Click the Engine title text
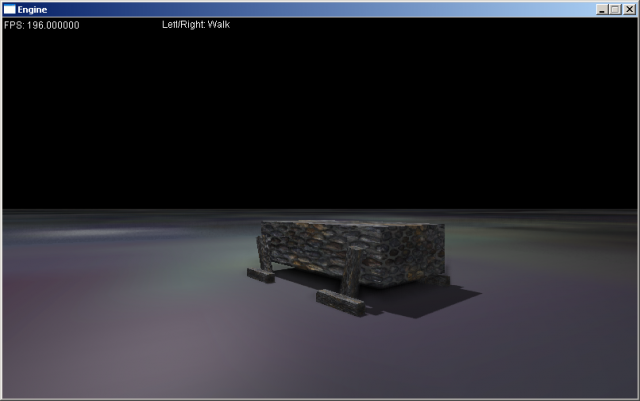The height and width of the screenshot is (401, 640). [33, 9]
